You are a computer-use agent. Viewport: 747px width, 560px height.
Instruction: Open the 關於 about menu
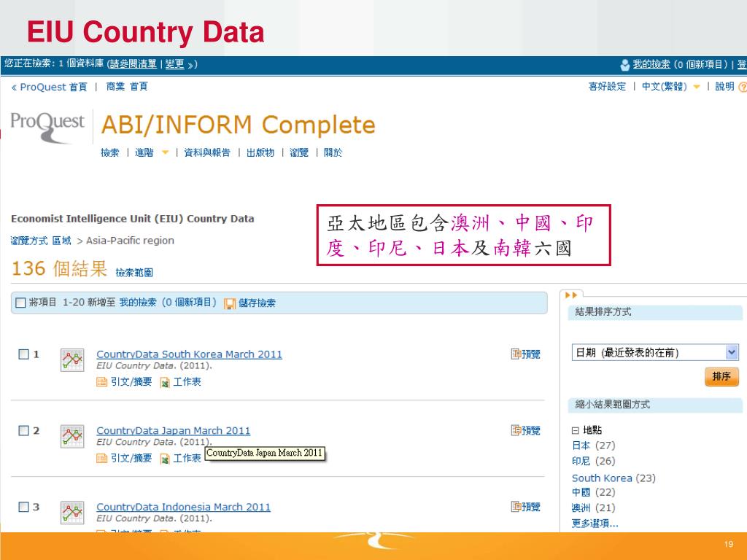333,152
